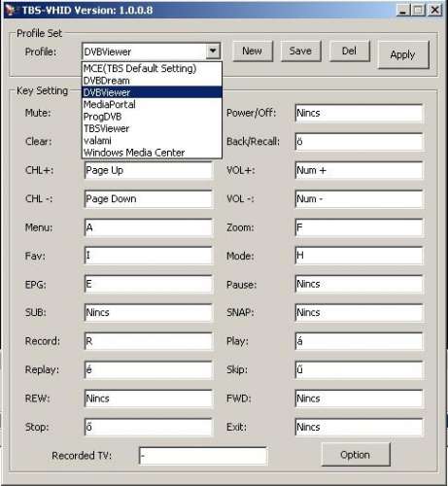Click the Record key field

pyautogui.click(x=149, y=341)
